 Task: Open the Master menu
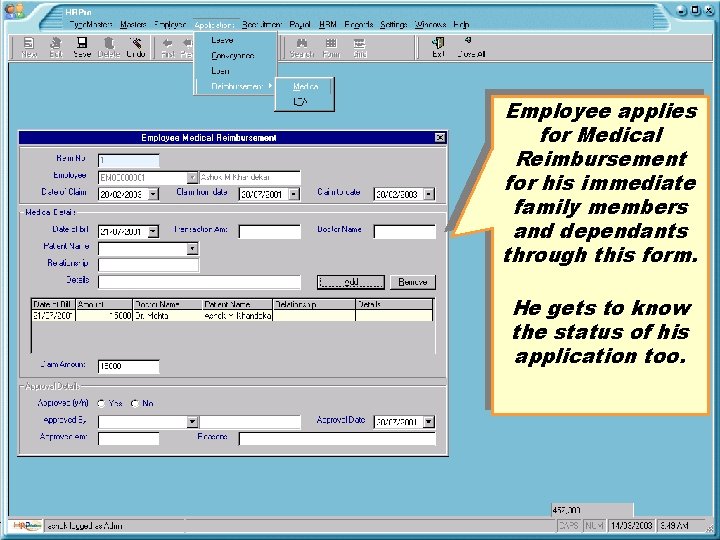point(133,24)
